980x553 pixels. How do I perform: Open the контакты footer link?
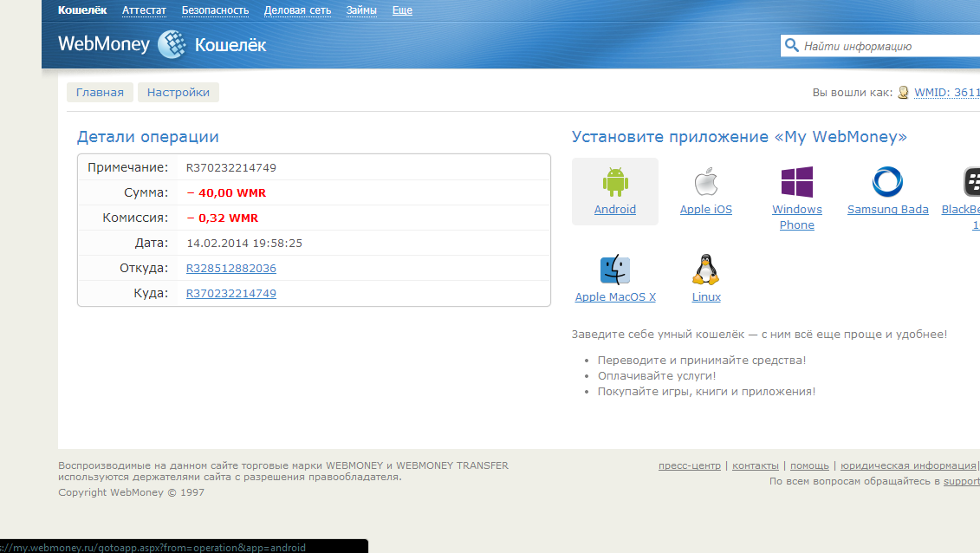pos(755,465)
